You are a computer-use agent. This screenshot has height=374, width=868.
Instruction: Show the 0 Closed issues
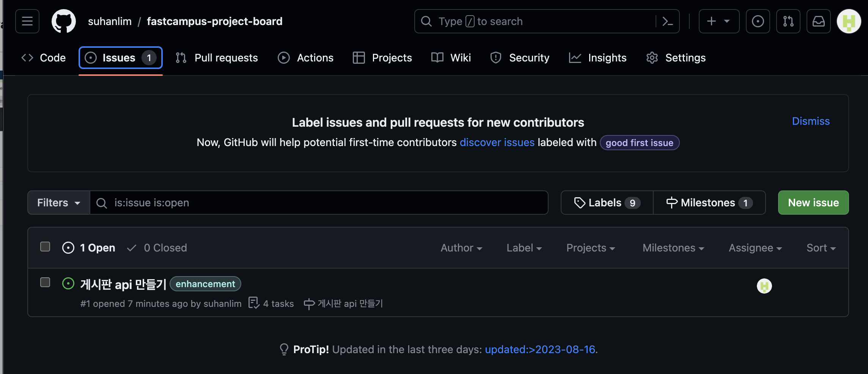[157, 248]
